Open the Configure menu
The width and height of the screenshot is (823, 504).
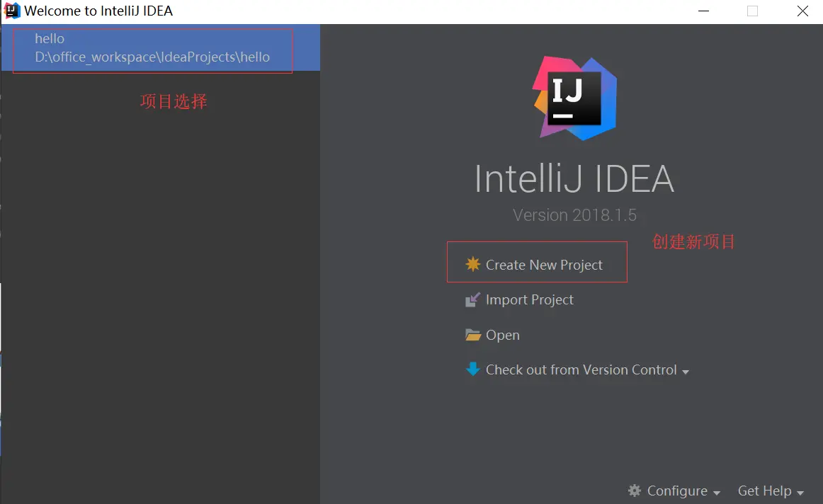pyautogui.click(x=677, y=491)
